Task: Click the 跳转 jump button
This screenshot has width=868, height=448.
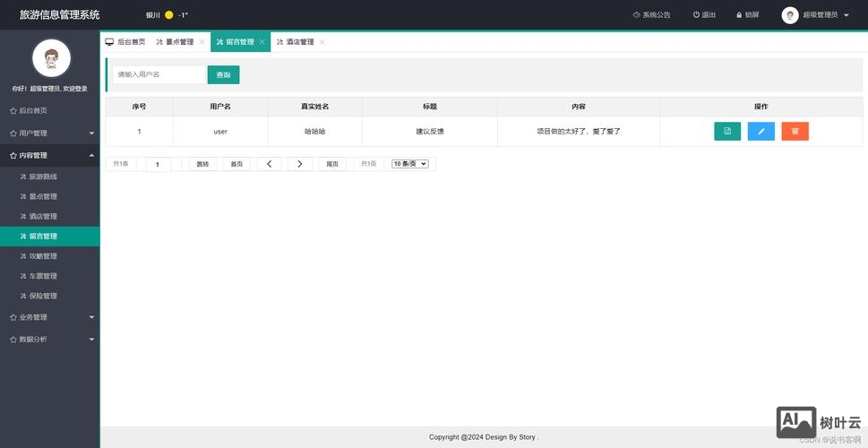Action: pos(202,164)
